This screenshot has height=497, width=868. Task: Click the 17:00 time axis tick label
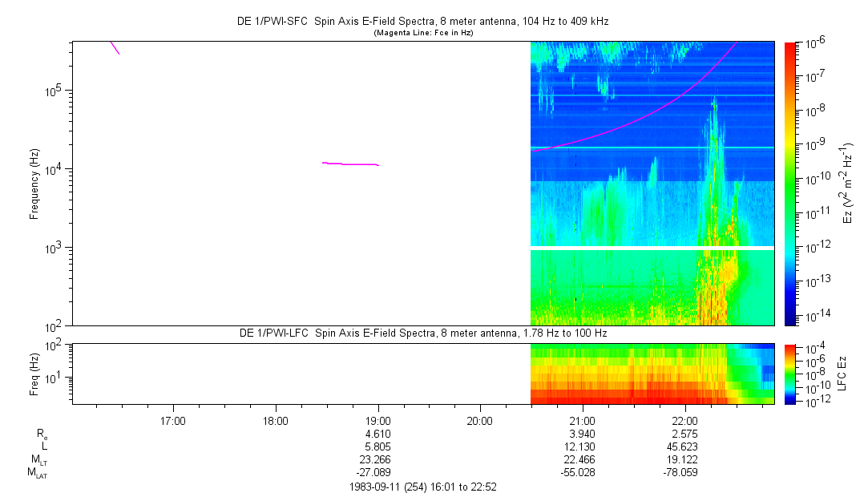pos(173,421)
